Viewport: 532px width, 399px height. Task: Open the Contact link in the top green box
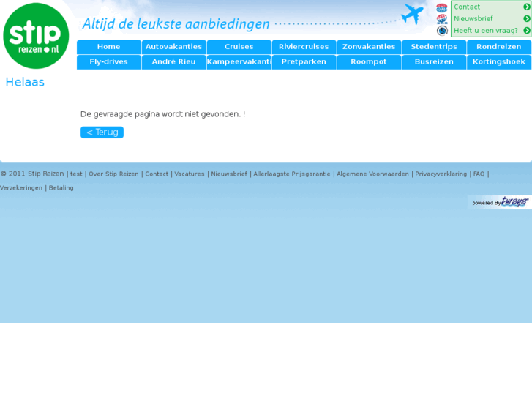(x=467, y=7)
